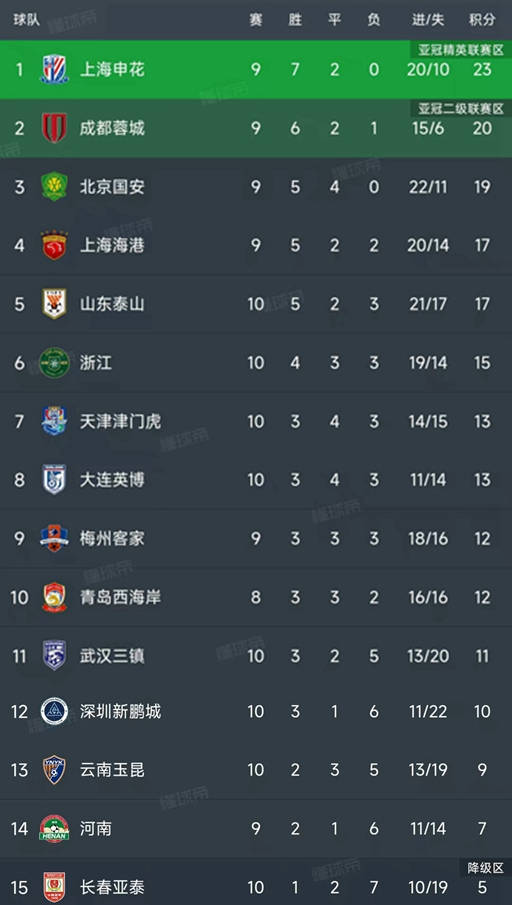Click the Meizhou Hakka (梅州客家) team logo
512x905 pixels.
[x=54, y=538]
